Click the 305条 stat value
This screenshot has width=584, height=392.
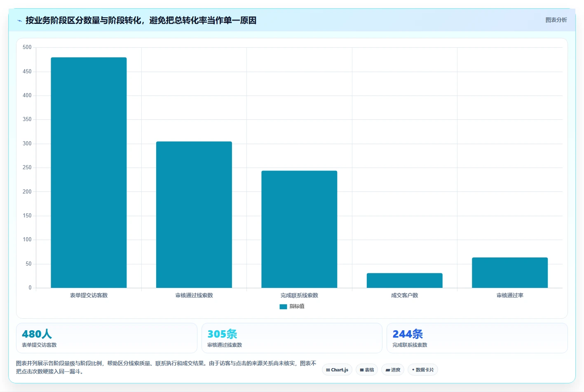point(222,334)
